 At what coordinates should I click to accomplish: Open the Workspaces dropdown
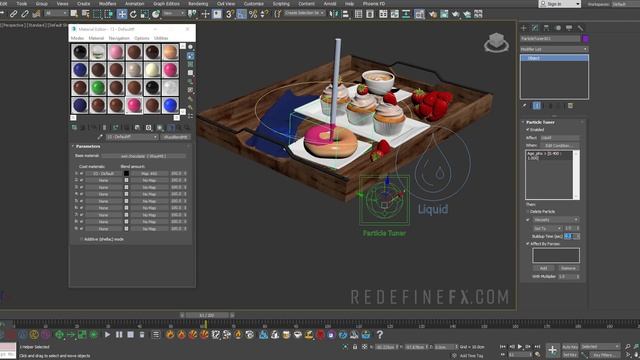click(625, 4)
